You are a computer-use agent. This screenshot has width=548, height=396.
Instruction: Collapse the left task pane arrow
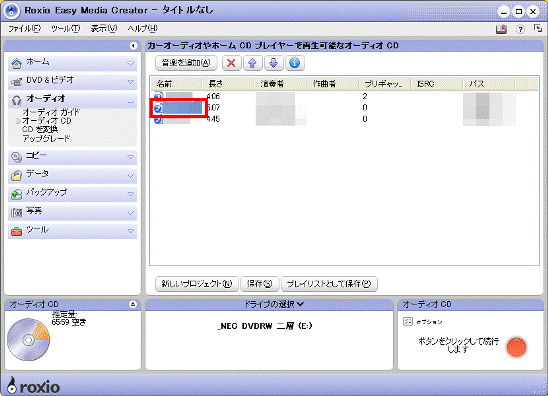[x=133, y=46]
